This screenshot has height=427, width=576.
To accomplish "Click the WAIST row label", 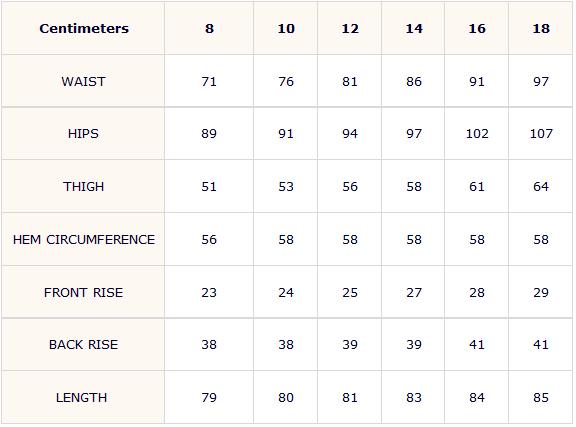I will tap(83, 82).
